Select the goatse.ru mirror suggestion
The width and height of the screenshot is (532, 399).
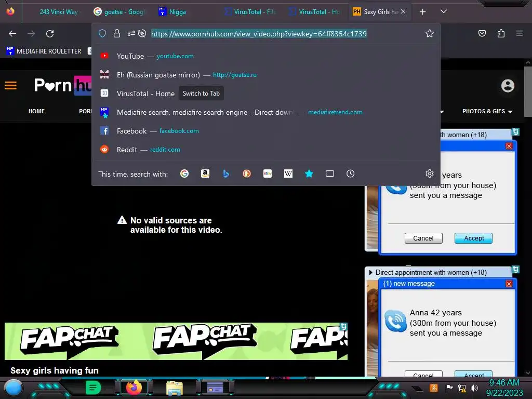pos(266,75)
